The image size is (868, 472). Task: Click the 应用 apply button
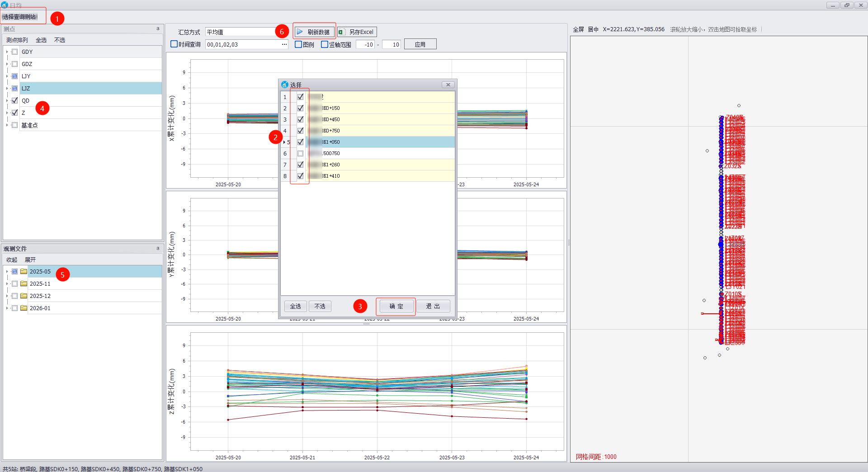click(420, 44)
